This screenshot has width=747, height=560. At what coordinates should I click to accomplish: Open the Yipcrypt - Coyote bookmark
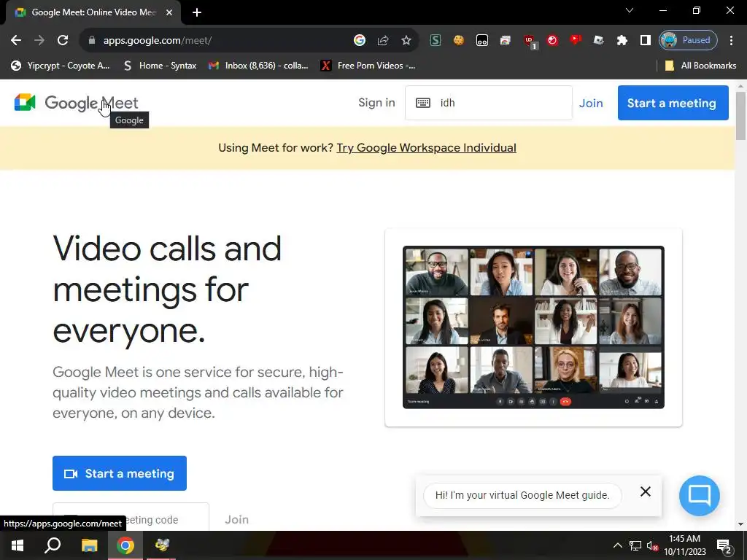[x=61, y=66]
